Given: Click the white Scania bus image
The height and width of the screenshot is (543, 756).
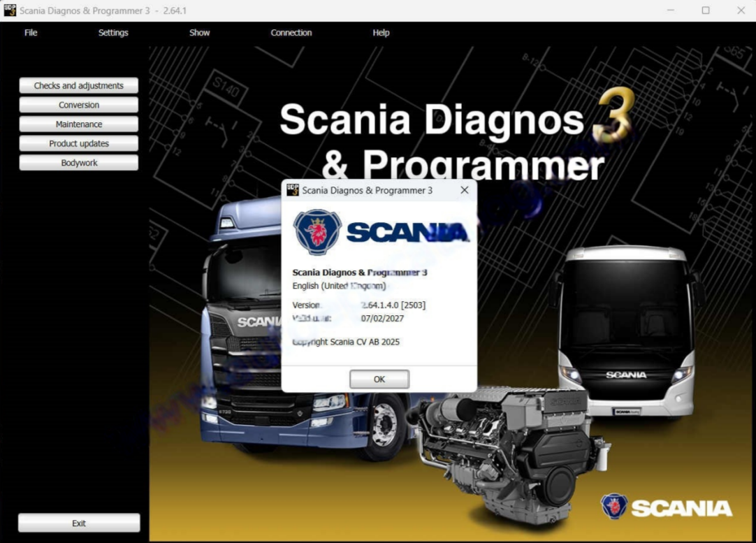Looking at the screenshot, I should [x=627, y=331].
